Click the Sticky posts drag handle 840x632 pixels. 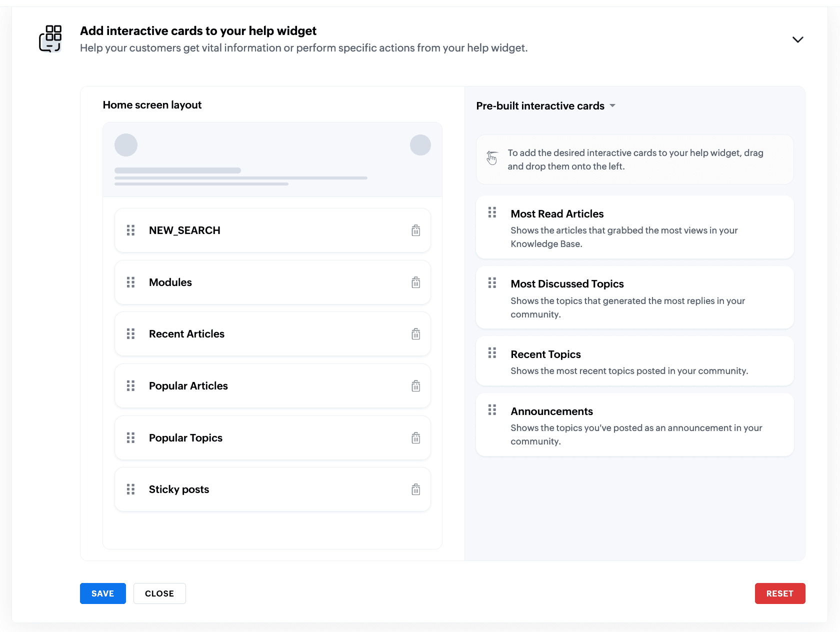click(x=130, y=489)
